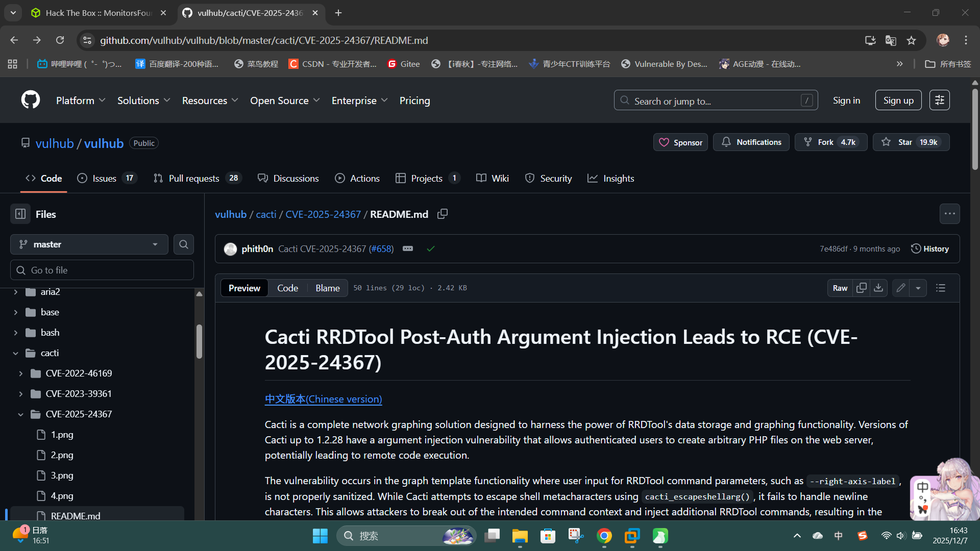This screenshot has width=980, height=551.
Task: Open the Platform navigation menu
Action: pos(81,101)
